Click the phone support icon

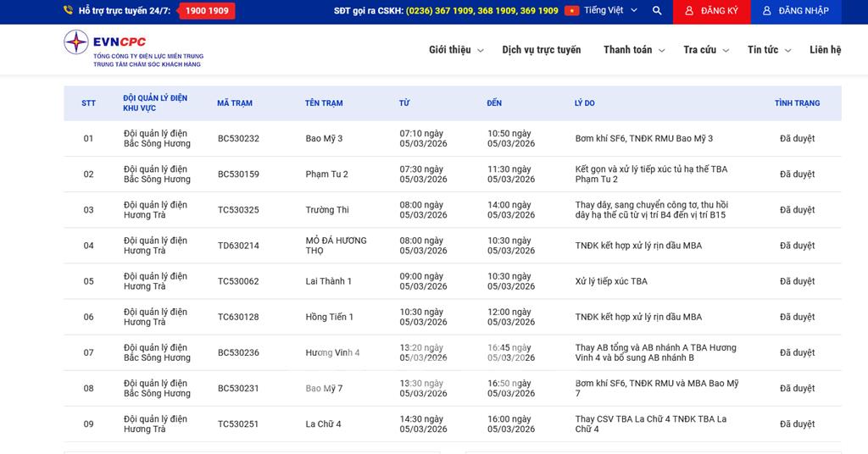(68, 11)
